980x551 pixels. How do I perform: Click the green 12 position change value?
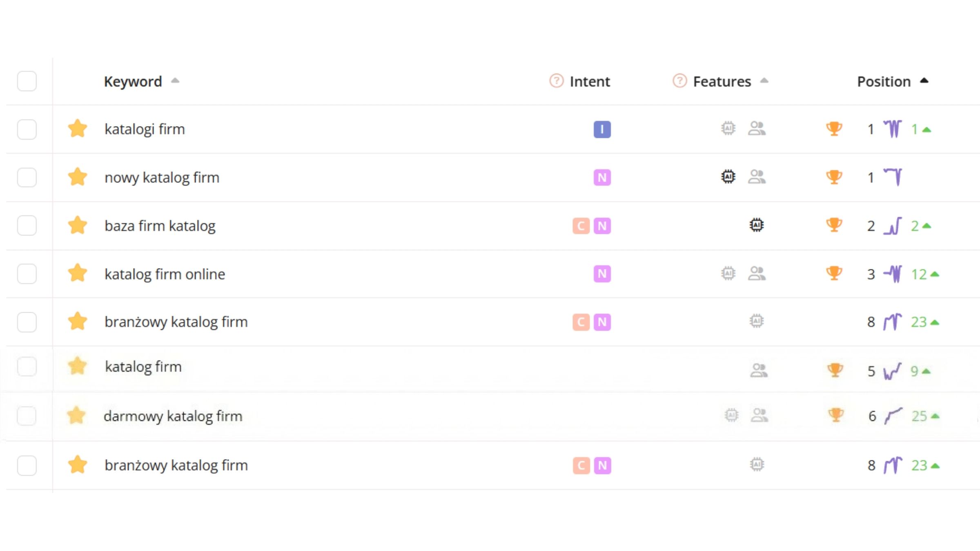(x=919, y=274)
